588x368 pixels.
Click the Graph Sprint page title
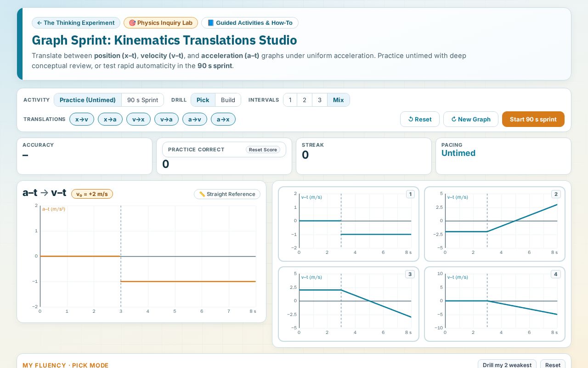click(164, 40)
